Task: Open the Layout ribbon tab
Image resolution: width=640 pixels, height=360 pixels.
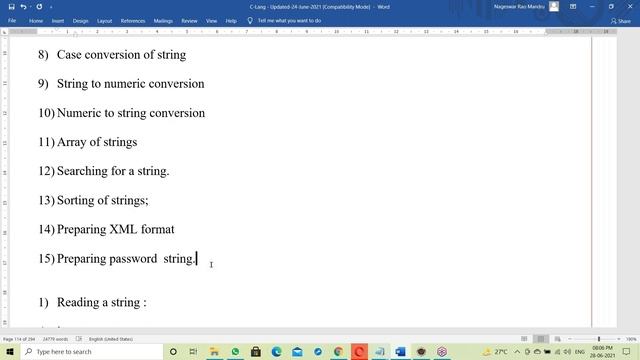Action: point(104,20)
